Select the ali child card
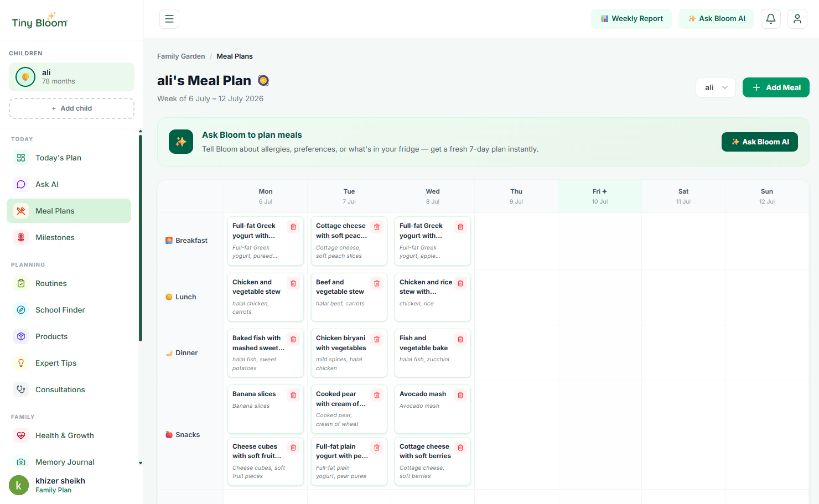 [71, 77]
